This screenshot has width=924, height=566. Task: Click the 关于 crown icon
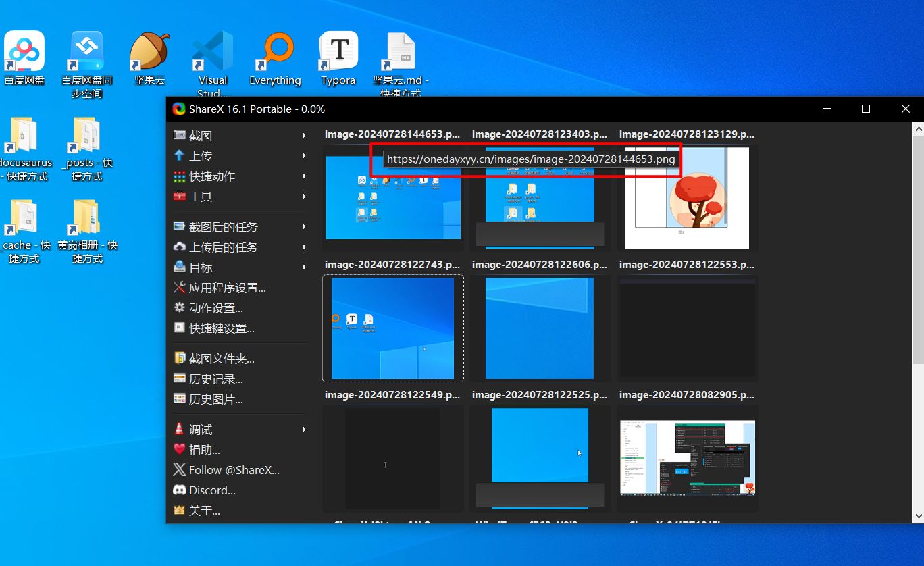pyautogui.click(x=179, y=510)
